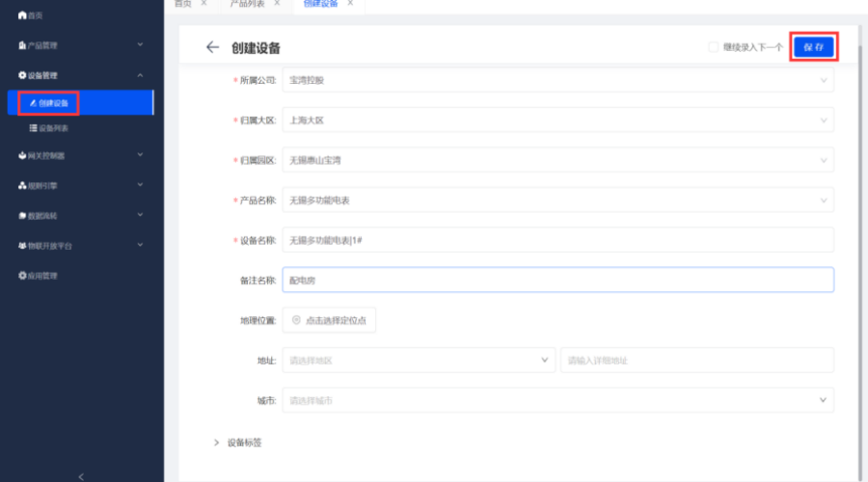Tick the 继续录入下一个 checkbox

(x=713, y=47)
